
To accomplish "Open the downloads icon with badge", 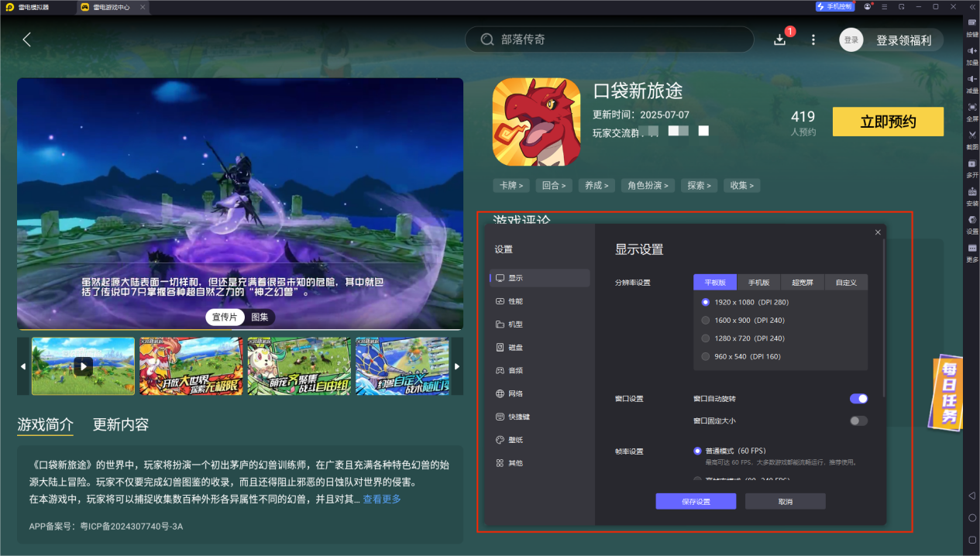I will pyautogui.click(x=781, y=39).
